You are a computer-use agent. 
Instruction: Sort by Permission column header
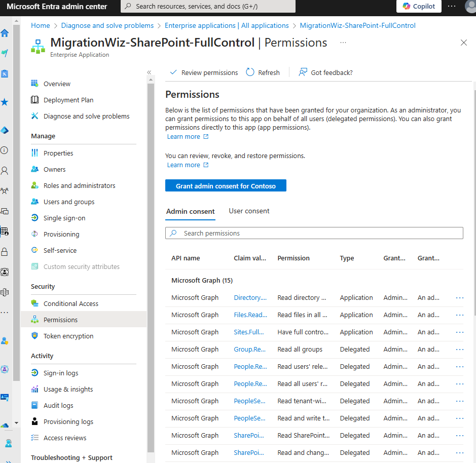(293, 258)
